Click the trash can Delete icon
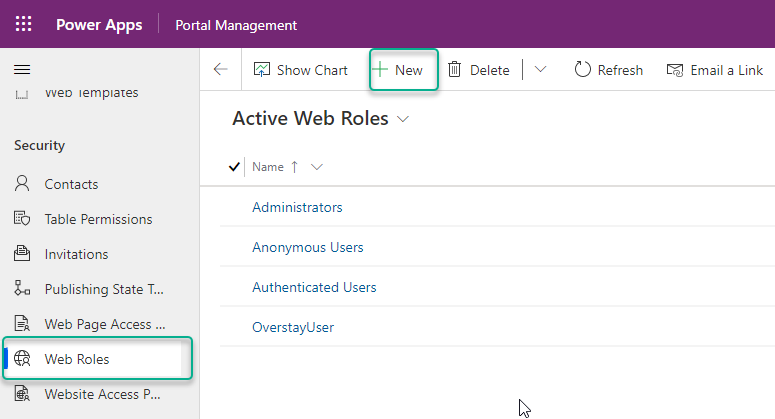The image size is (775, 419). [x=454, y=70]
